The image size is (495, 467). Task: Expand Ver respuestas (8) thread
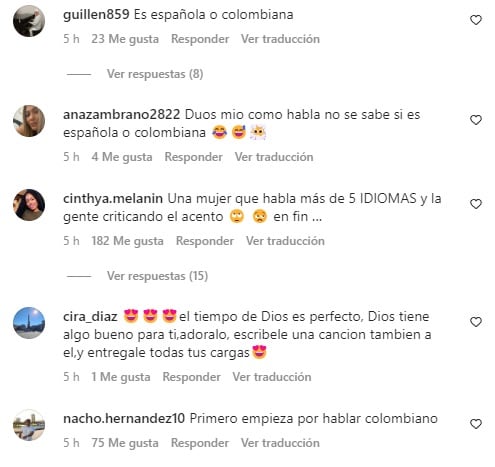pos(155,74)
